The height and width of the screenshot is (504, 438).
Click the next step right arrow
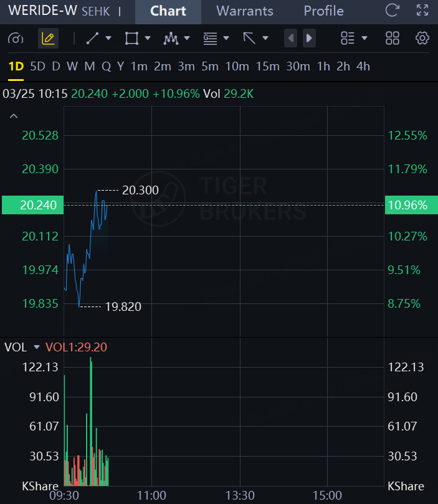tap(309, 38)
